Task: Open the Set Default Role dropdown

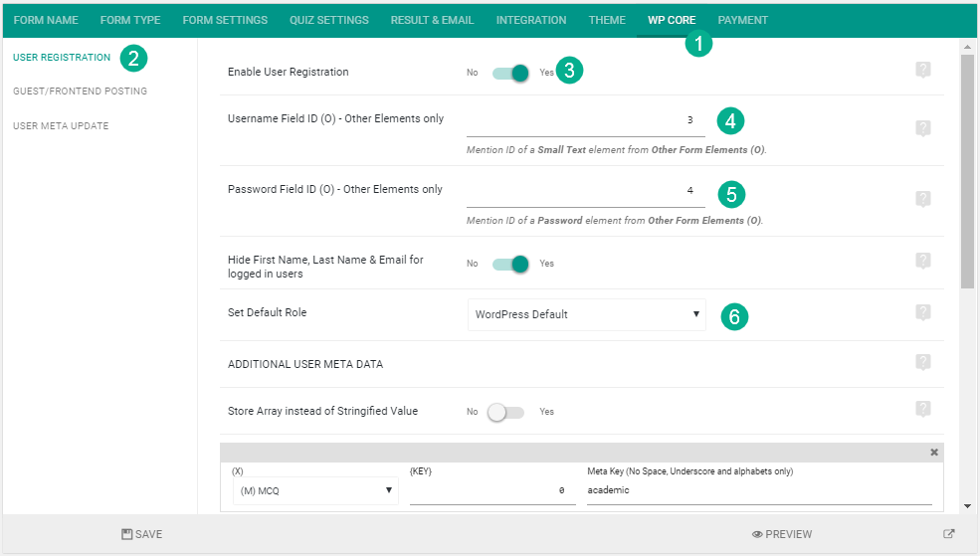Action: 586,314
